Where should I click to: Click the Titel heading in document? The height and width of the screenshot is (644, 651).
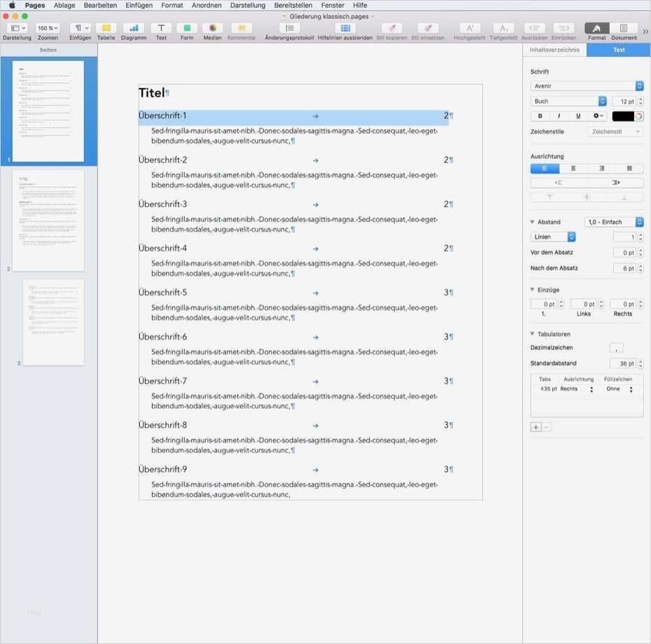(151, 93)
